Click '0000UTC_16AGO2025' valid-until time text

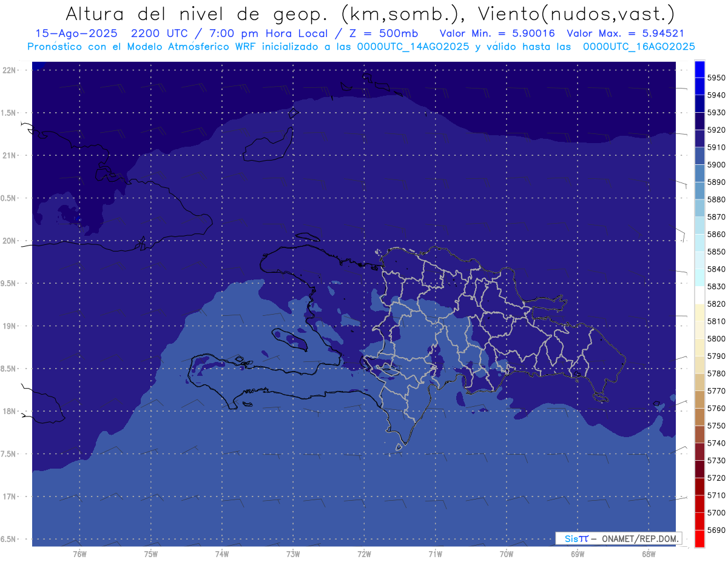pyautogui.click(x=638, y=46)
